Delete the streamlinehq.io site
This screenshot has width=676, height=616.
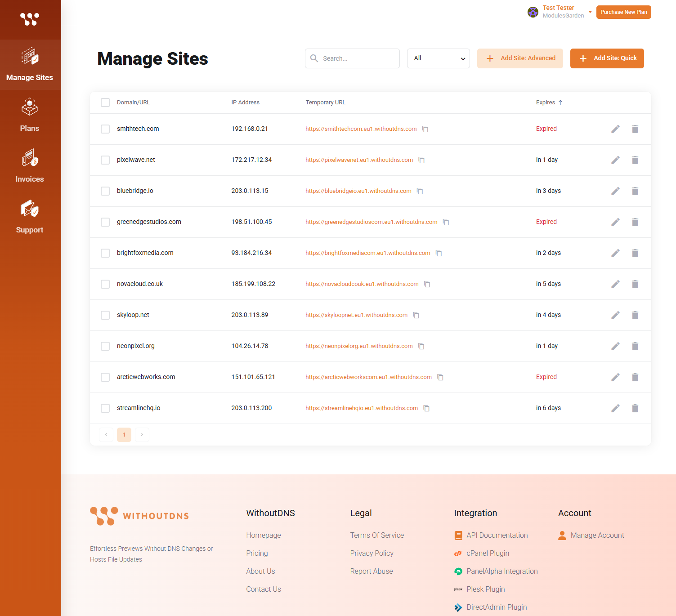coord(635,408)
